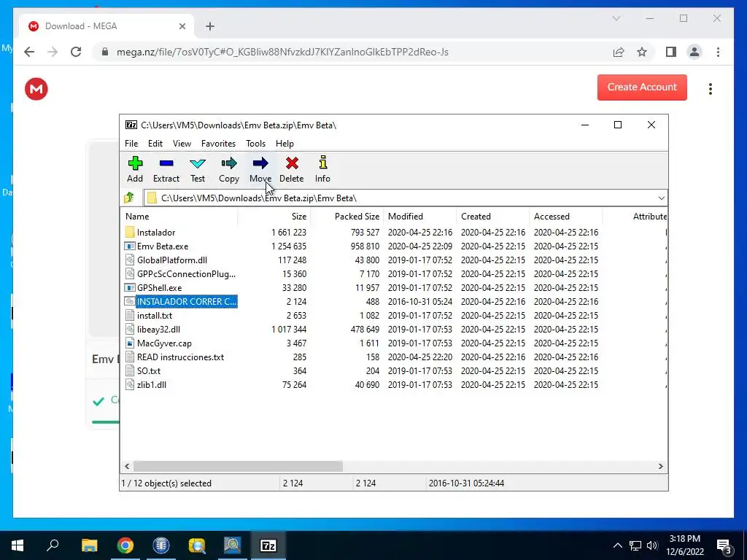Sort by the Created column header
This screenshot has width=747, height=560.
click(492, 216)
